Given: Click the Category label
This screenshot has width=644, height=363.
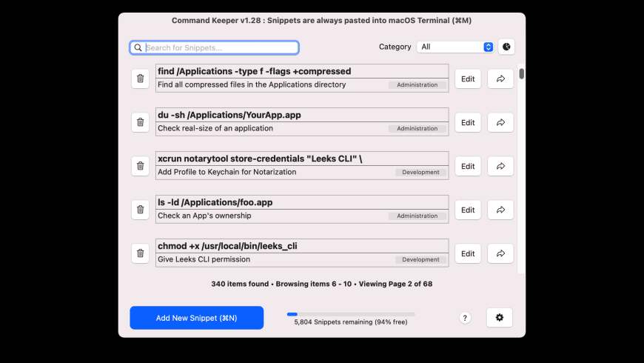Looking at the screenshot, I should pyautogui.click(x=395, y=47).
